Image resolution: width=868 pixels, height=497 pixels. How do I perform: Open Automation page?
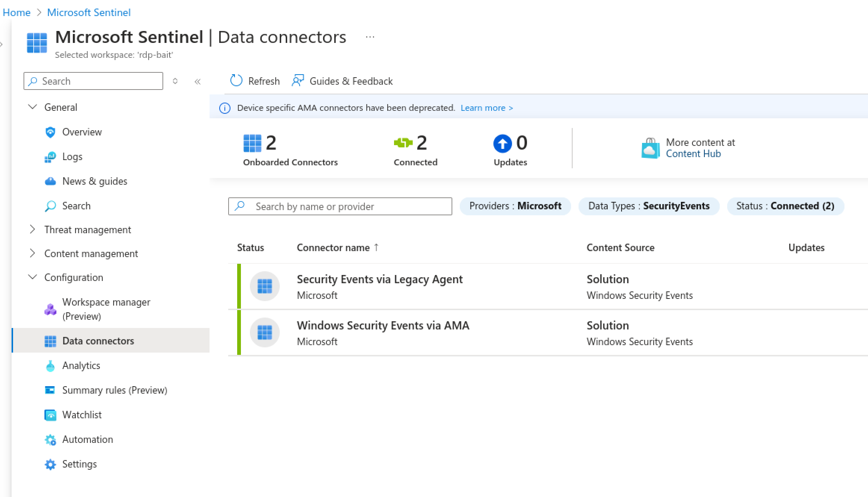tap(87, 440)
